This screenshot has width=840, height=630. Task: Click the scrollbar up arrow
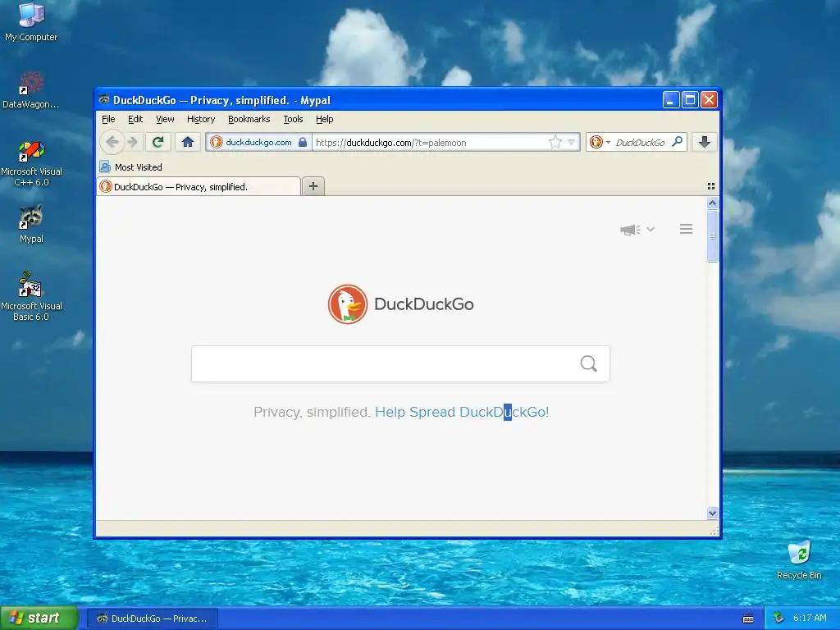[712, 203]
